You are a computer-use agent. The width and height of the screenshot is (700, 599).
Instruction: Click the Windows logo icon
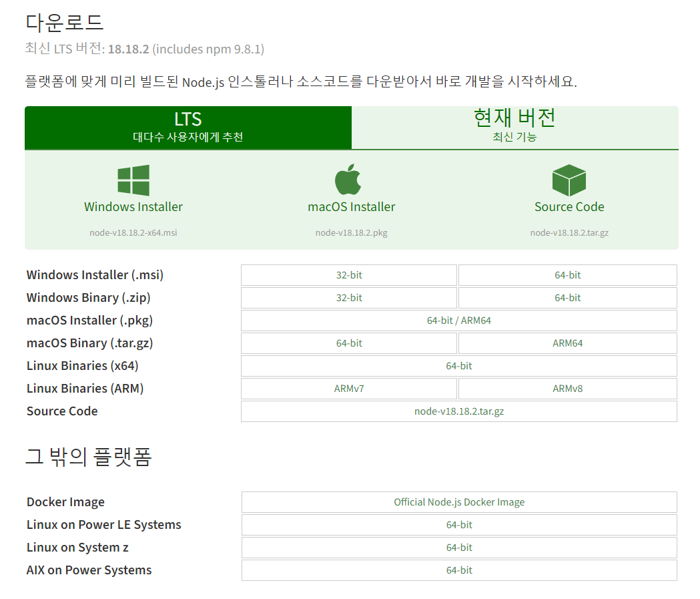133,180
